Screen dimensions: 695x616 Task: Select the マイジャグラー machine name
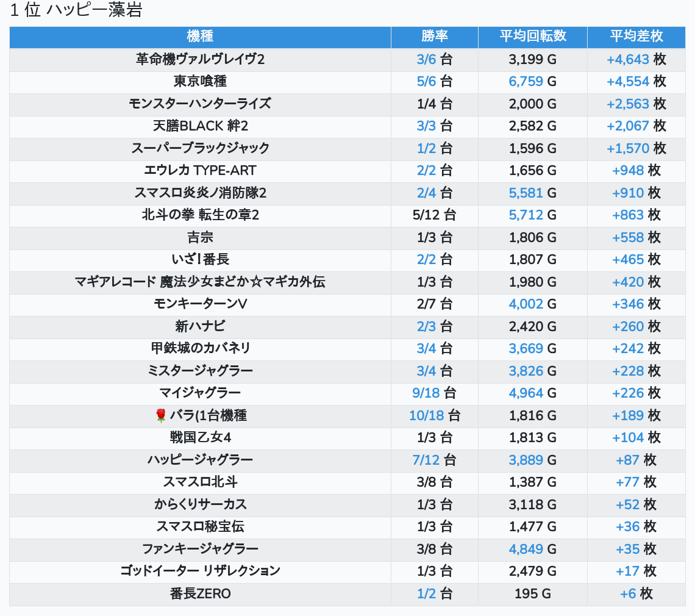tap(200, 393)
